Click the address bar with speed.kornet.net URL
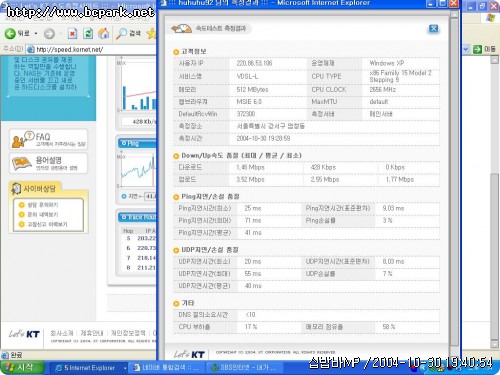Screen dimensions: 500x375 (x=92, y=49)
